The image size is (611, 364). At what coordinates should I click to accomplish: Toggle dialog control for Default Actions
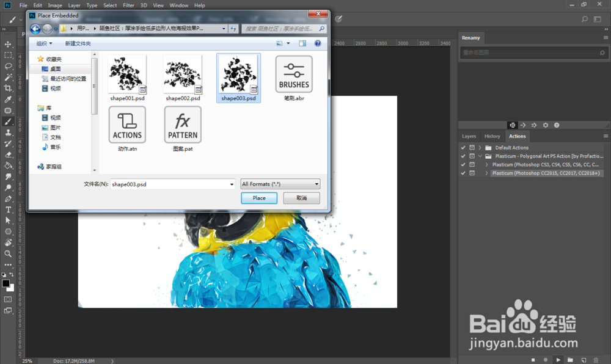[x=472, y=148]
